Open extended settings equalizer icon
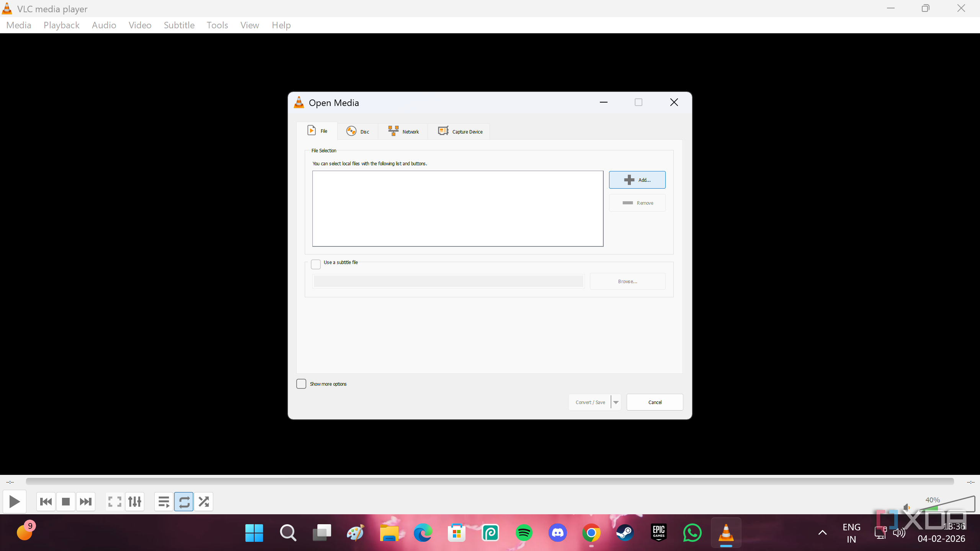This screenshot has height=551, width=980. pos(135,501)
